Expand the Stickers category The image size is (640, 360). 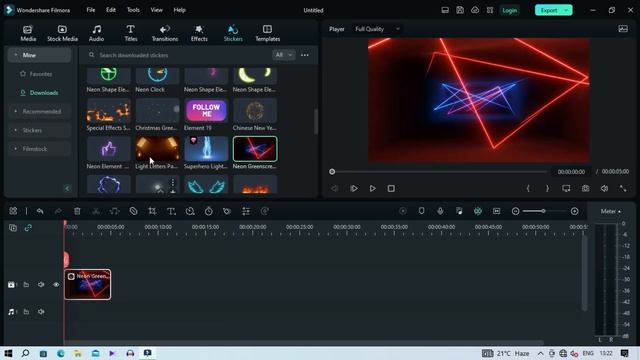pos(39,130)
